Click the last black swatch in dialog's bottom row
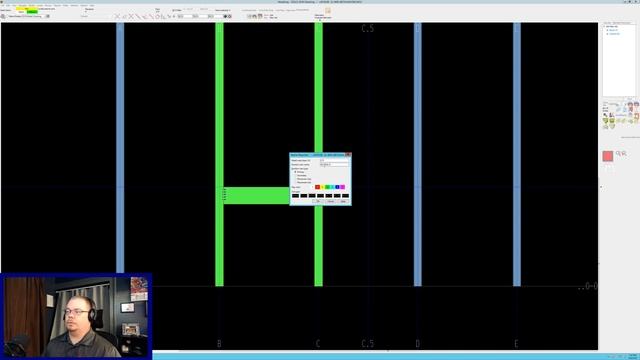Viewport: 640px width, 360px height. (345, 196)
